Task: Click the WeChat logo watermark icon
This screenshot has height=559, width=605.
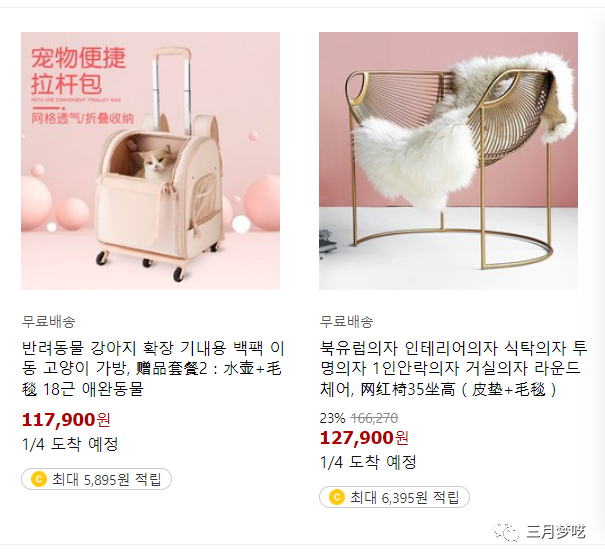Action: click(x=506, y=532)
